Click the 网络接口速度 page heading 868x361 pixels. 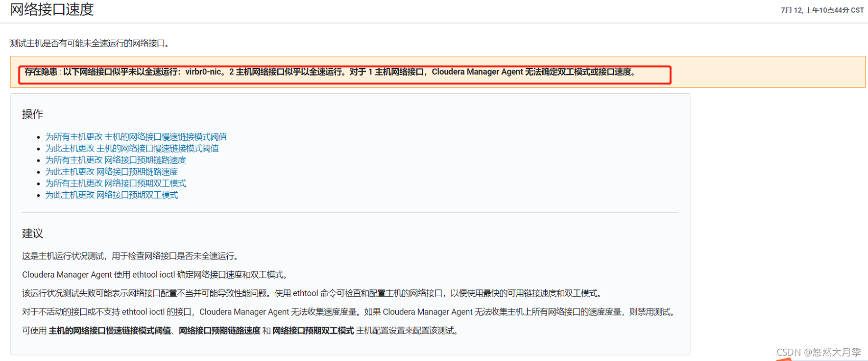(x=52, y=9)
